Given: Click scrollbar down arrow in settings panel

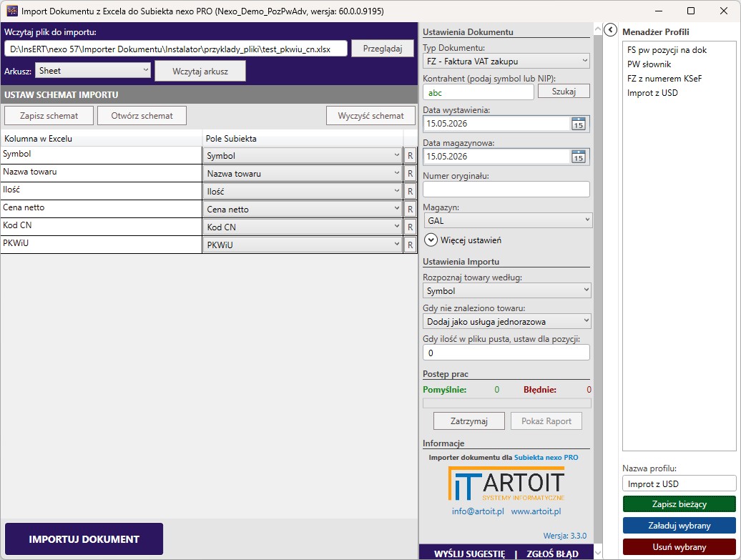Looking at the screenshot, I should pyautogui.click(x=598, y=552).
